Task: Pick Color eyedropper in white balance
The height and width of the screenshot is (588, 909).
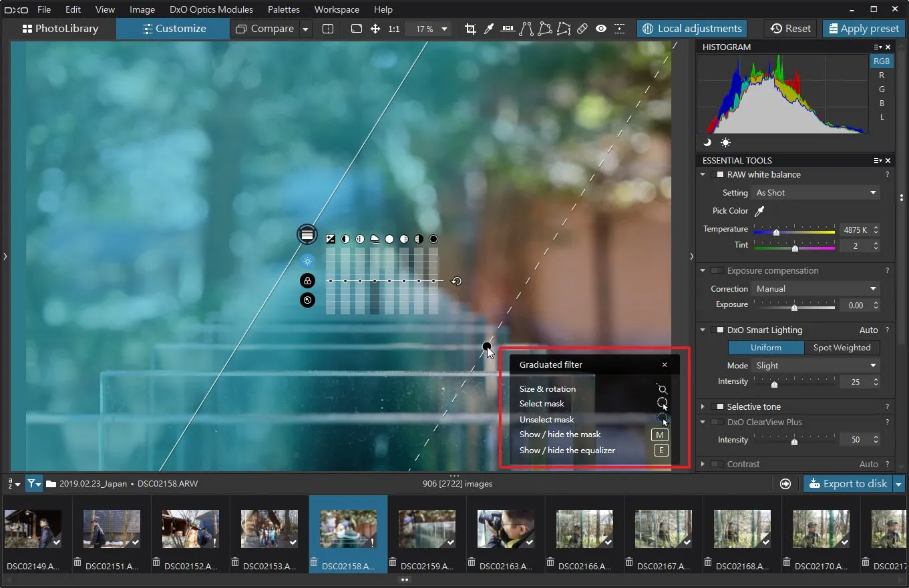Action: click(x=759, y=211)
